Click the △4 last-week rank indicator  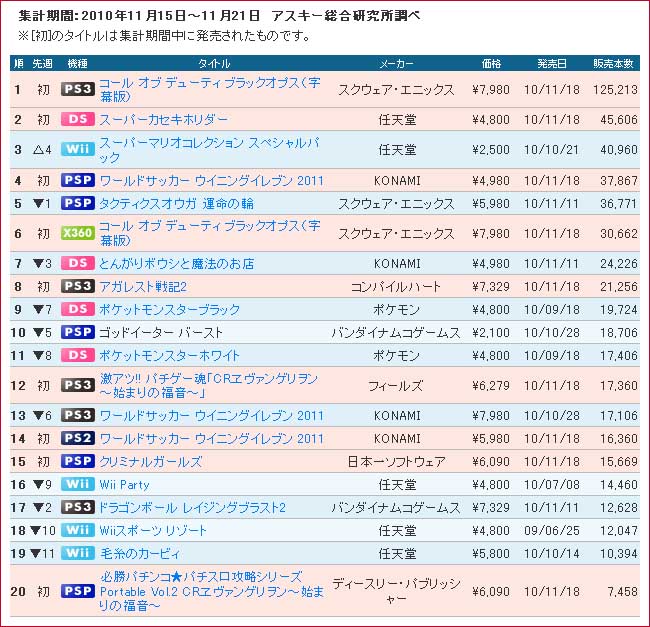[42, 150]
